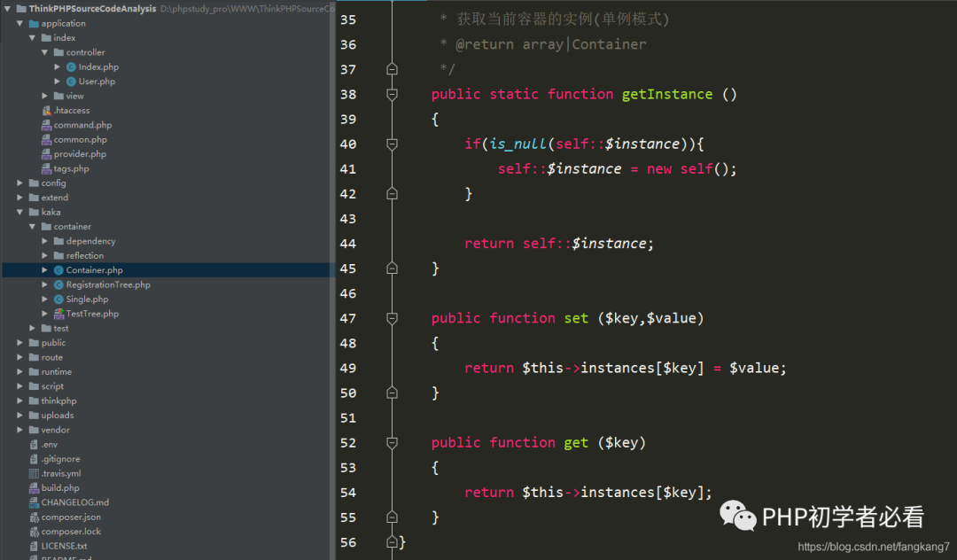This screenshot has width=957, height=560.
Task: Collapse the ThinkPHPSourceCodeAnalysis project root arrow
Action: point(7,9)
